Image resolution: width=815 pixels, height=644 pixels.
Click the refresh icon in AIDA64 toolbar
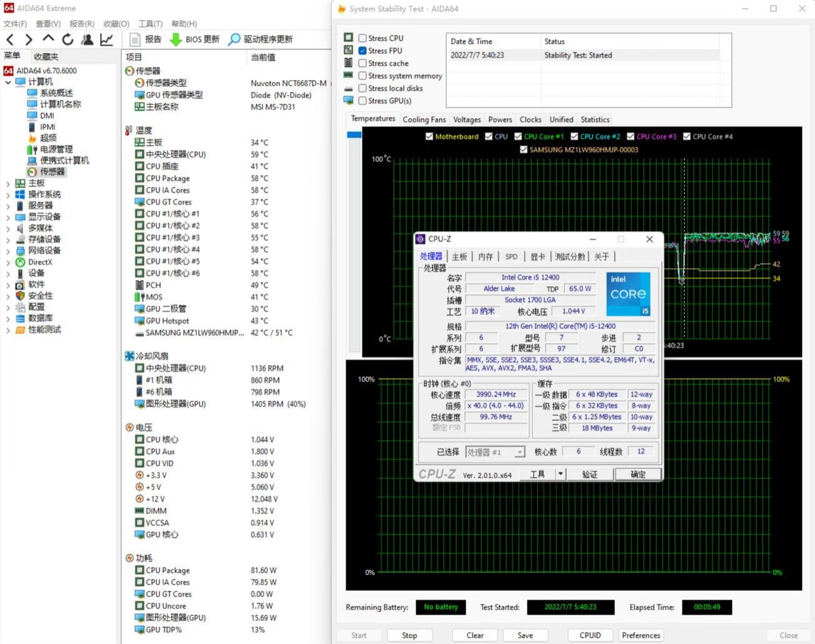click(67, 39)
